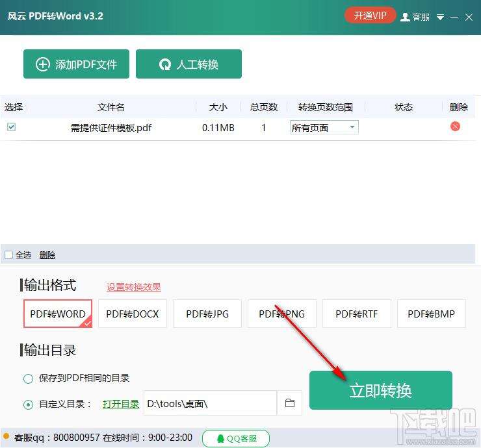This screenshot has width=481, height=448.
Task: Click the orange status dot in footer
Action: tap(6, 436)
